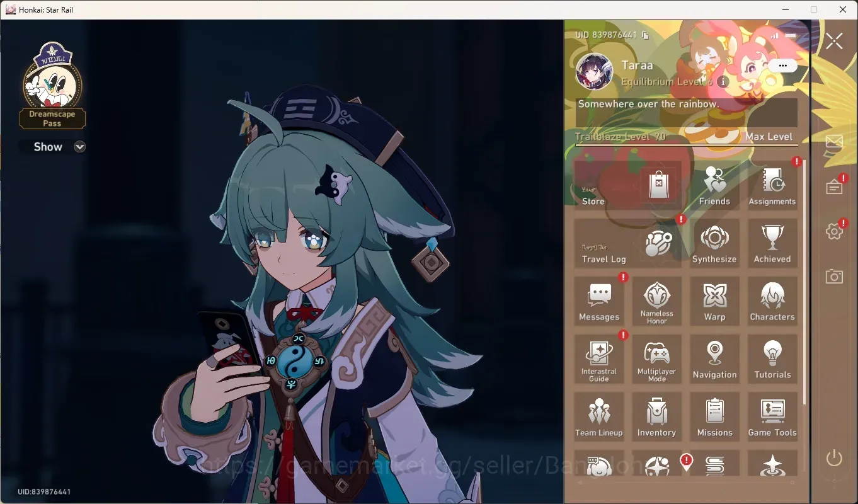Click the Equilibrium Level info icon
This screenshot has height=504, width=858.
click(x=723, y=82)
